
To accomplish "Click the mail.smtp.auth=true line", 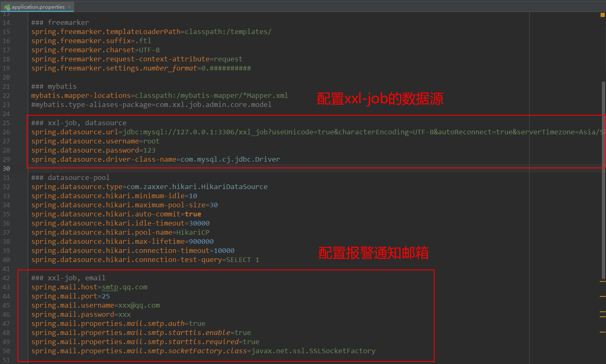I will (x=118, y=323).
